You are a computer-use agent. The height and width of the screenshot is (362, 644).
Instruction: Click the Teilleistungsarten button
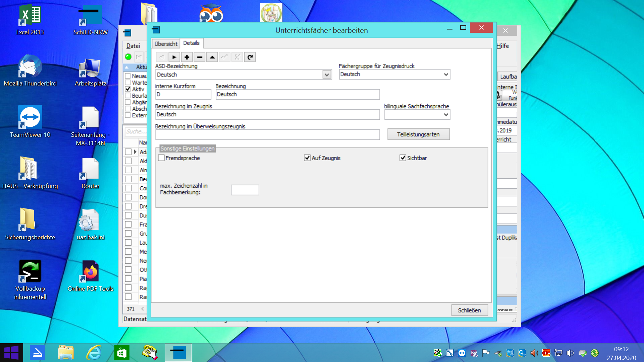(x=418, y=134)
